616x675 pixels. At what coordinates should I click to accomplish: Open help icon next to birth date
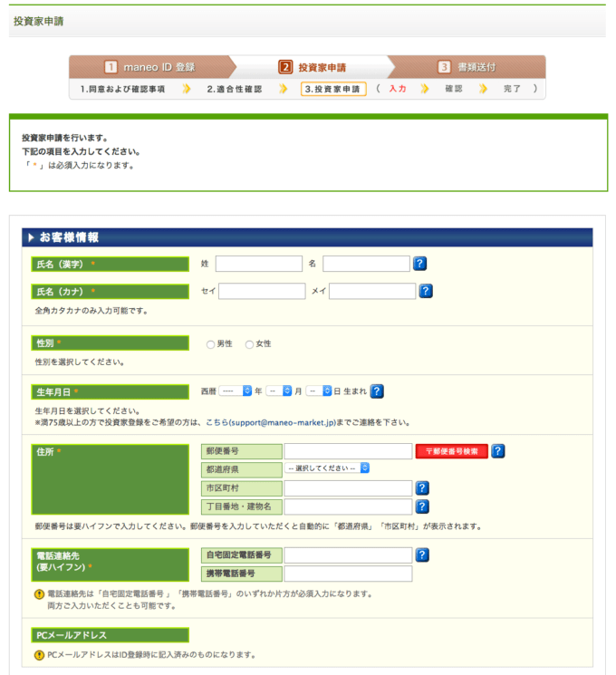click(377, 391)
